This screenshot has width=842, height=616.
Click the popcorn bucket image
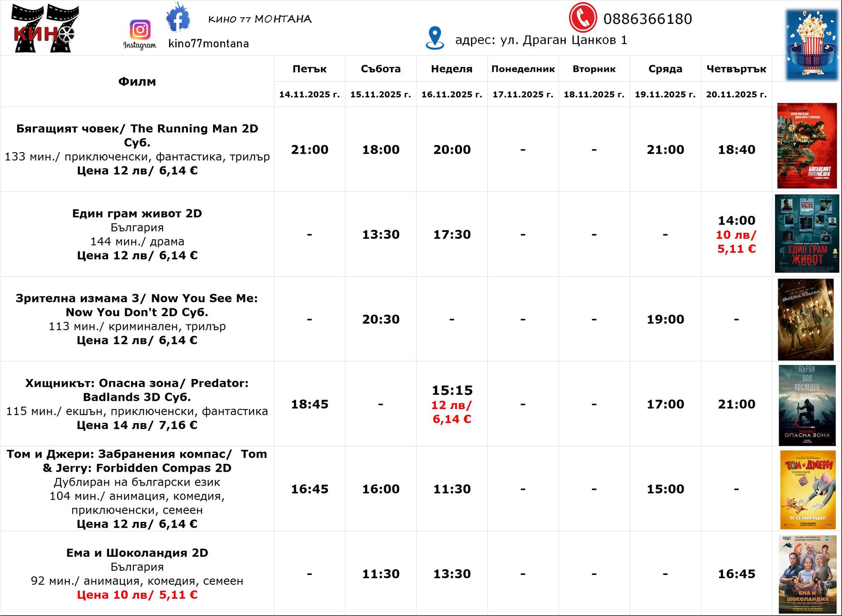[x=811, y=44]
